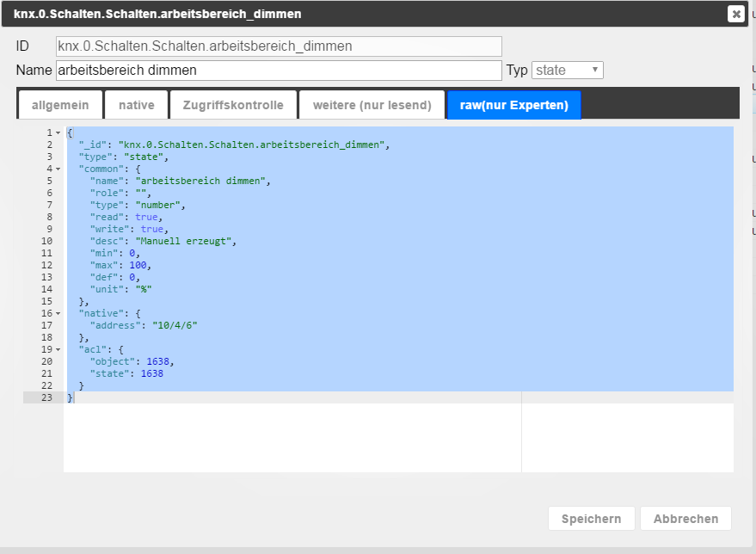The width and height of the screenshot is (756, 554).
Task: Click the "Manuell erzeugt" description value
Action: click(184, 241)
